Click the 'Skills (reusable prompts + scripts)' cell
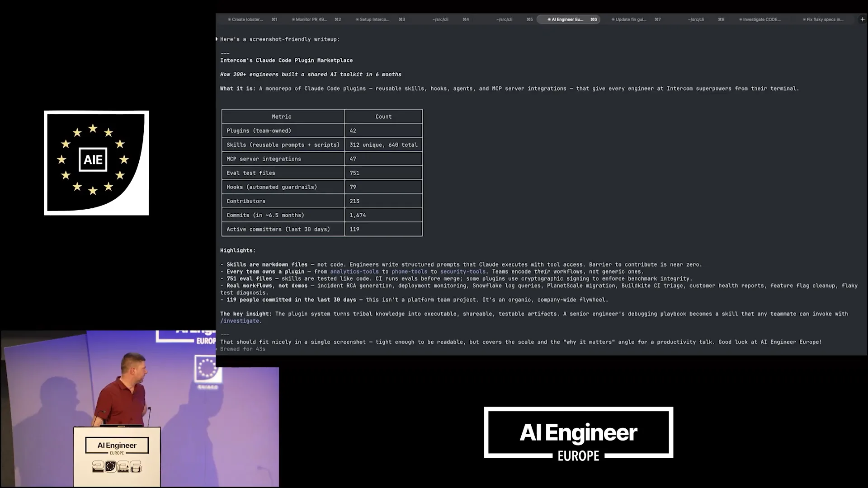The width and height of the screenshot is (868, 488). tap(283, 145)
